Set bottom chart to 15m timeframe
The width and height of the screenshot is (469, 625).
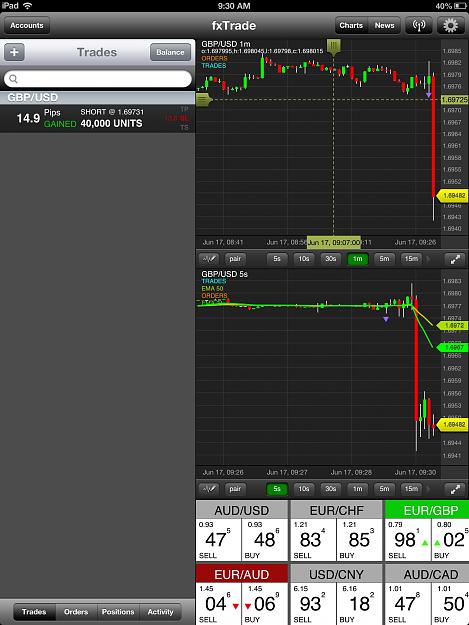pos(411,489)
